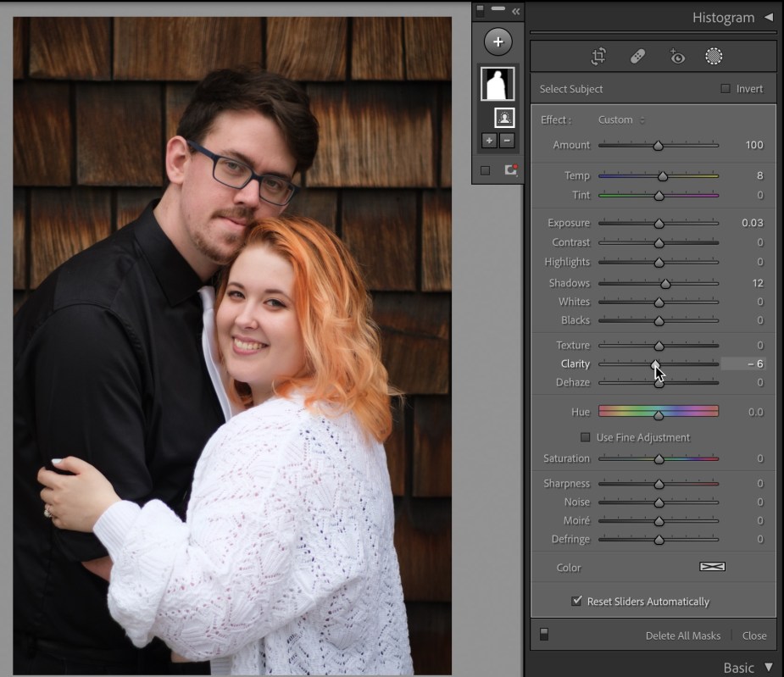This screenshot has height=677, width=784.
Task: Open the Healing tool
Action: (x=637, y=56)
